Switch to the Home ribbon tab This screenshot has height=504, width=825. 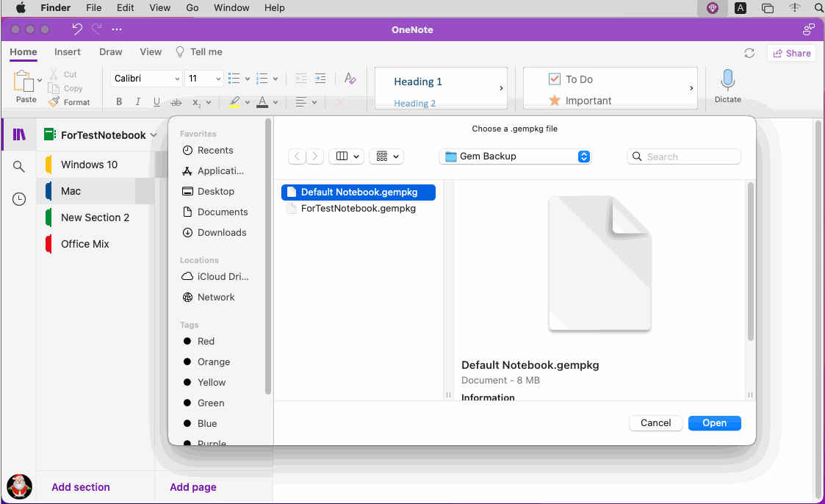pos(24,52)
